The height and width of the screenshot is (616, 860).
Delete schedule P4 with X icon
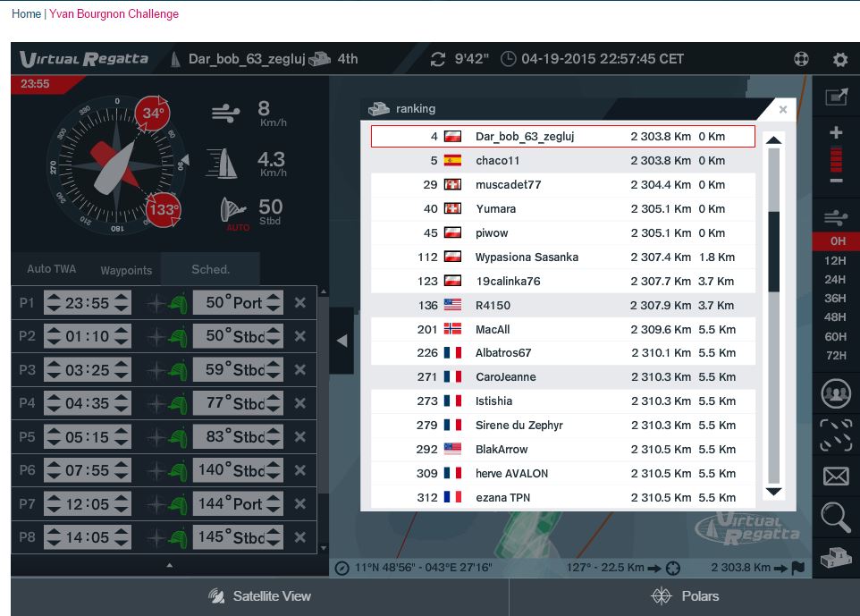click(x=300, y=403)
